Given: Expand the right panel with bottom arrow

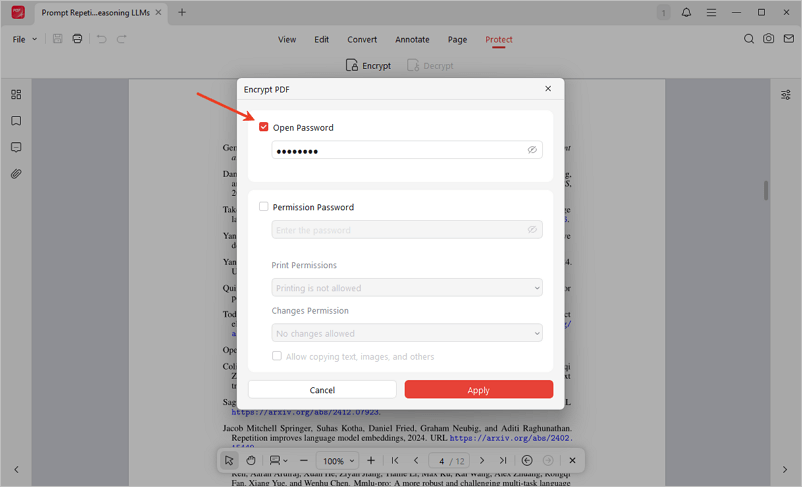Looking at the screenshot, I should [x=785, y=469].
